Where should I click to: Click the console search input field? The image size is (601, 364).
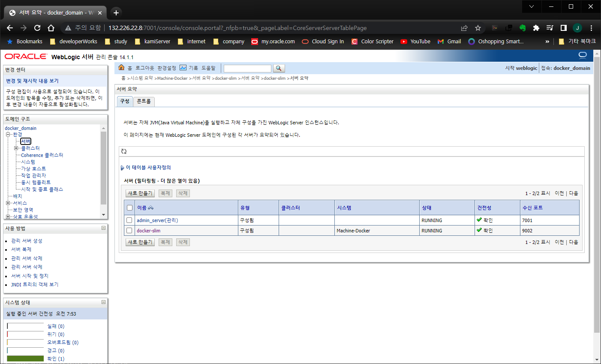tap(247, 69)
